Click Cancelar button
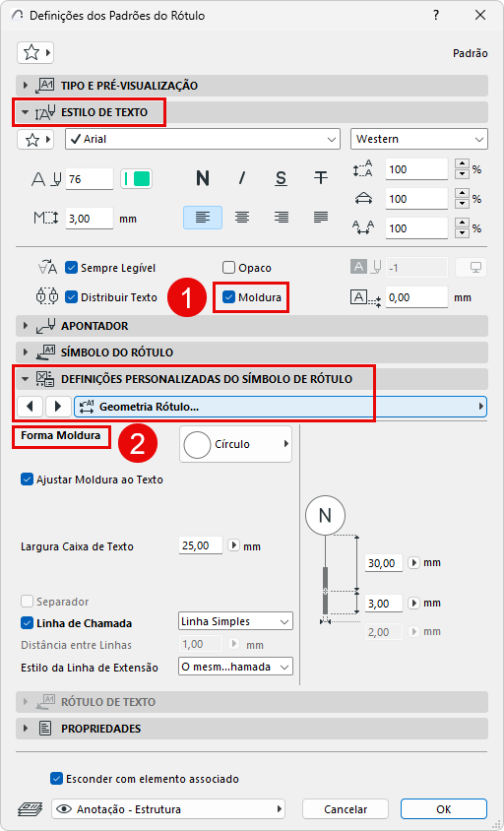The width and height of the screenshot is (504, 831). click(346, 808)
